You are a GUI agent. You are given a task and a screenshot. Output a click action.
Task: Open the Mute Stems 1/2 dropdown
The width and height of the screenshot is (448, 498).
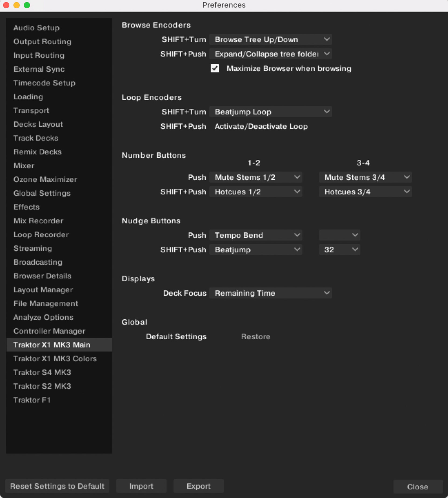click(255, 177)
